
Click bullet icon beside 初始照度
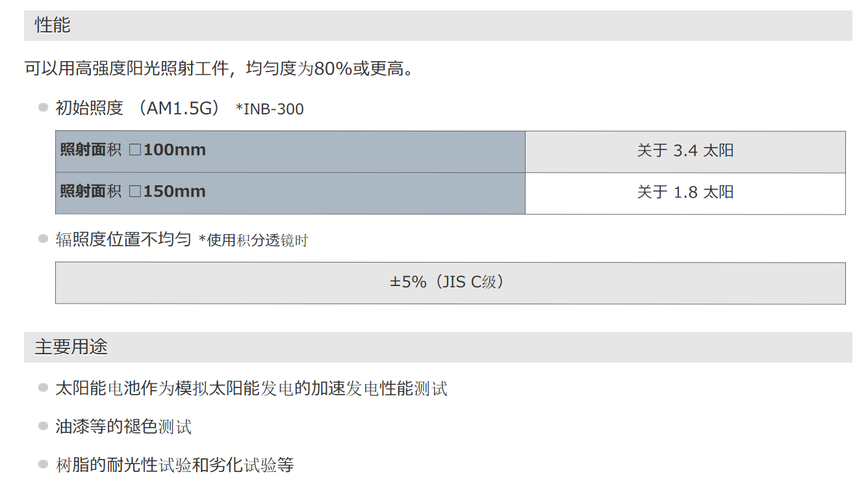pyautogui.click(x=43, y=107)
